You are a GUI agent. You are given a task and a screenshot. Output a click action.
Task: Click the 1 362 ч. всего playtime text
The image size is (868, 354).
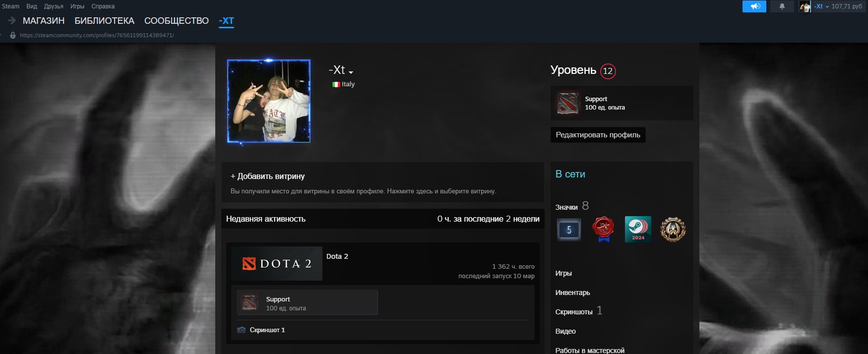coord(513,266)
